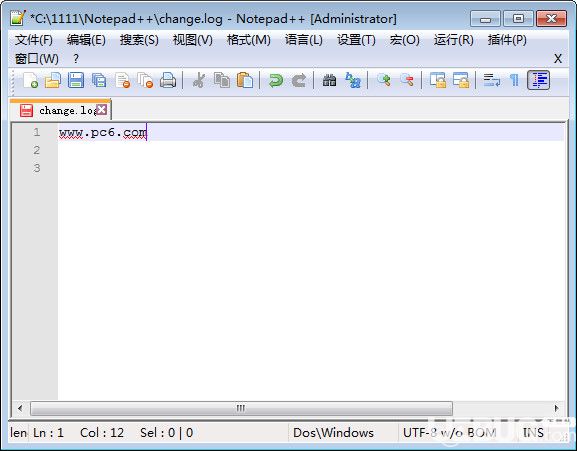Click Ln : 1 in the status bar
The image size is (577, 451).
pos(48,433)
